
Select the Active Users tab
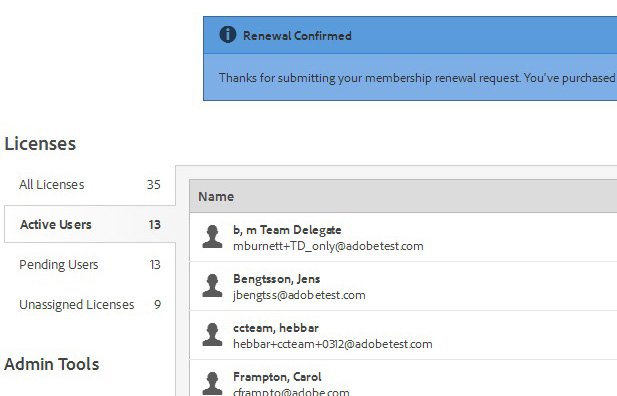coord(90,224)
